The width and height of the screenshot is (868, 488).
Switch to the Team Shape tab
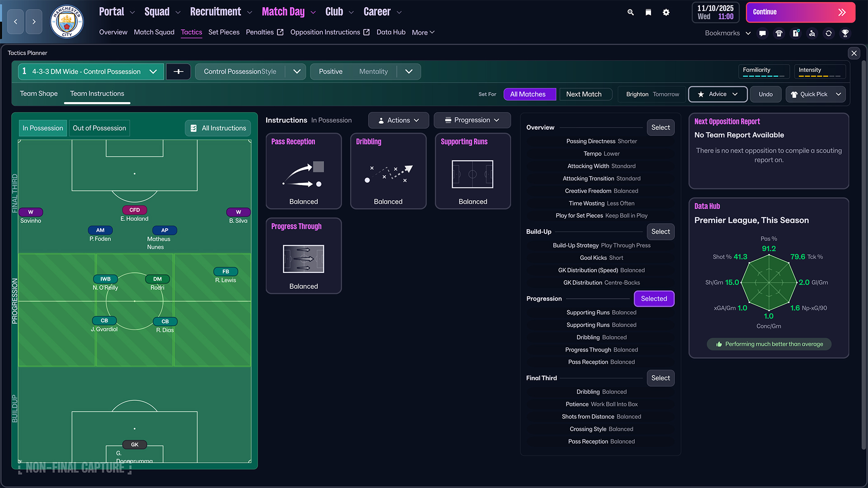38,94
